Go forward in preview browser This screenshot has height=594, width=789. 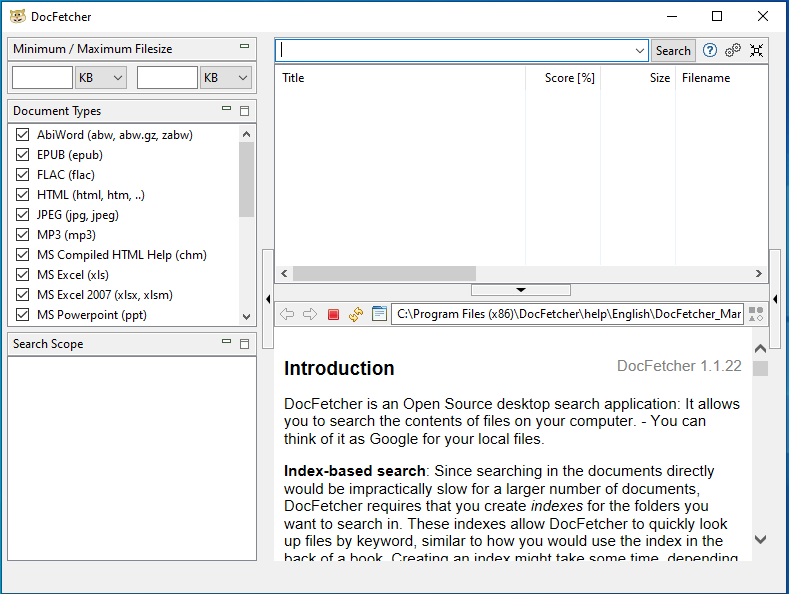pos(310,314)
